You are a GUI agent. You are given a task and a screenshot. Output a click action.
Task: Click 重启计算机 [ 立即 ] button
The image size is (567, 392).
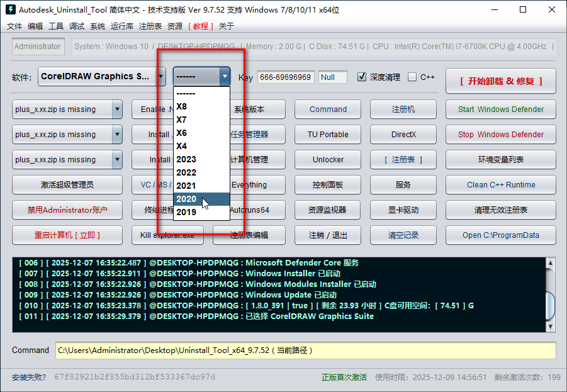point(67,235)
